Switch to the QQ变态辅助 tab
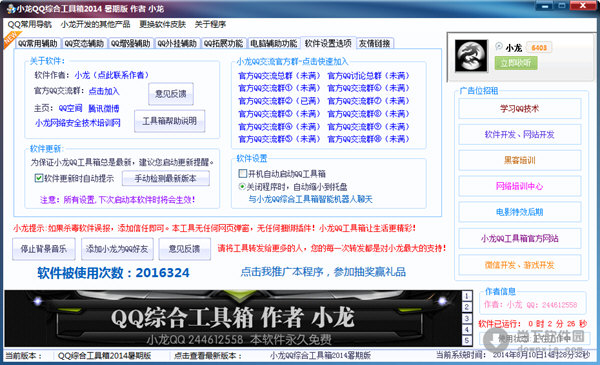Screen dimensions: 600x365 tap(84, 43)
